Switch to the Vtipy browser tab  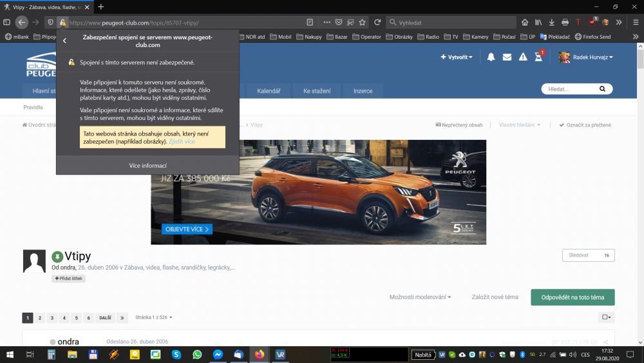click(46, 7)
